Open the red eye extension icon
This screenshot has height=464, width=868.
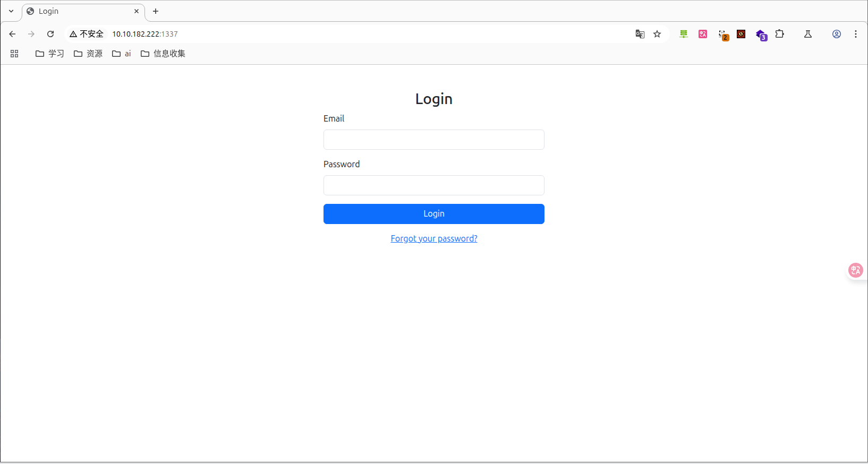click(x=741, y=34)
